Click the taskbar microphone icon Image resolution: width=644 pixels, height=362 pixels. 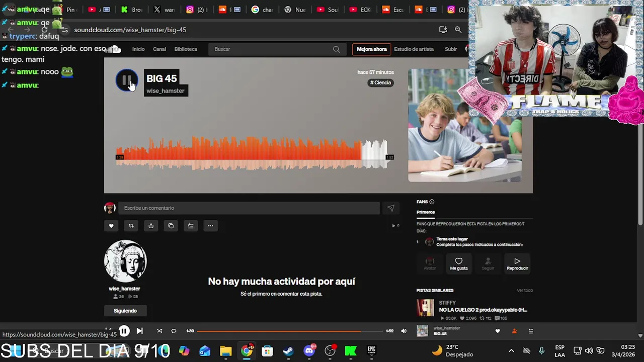tap(541, 350)
